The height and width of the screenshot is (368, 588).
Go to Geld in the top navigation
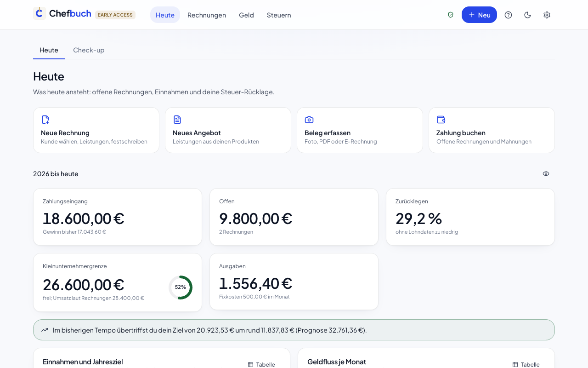point(246,15)
